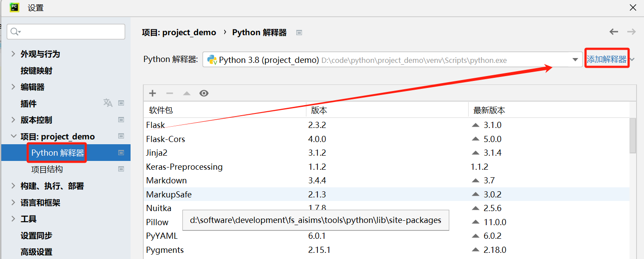This screenshot has width=644, height=259.
Task: Click the project-level icon next to breadcrumb
Action: (x=299, y=33)
